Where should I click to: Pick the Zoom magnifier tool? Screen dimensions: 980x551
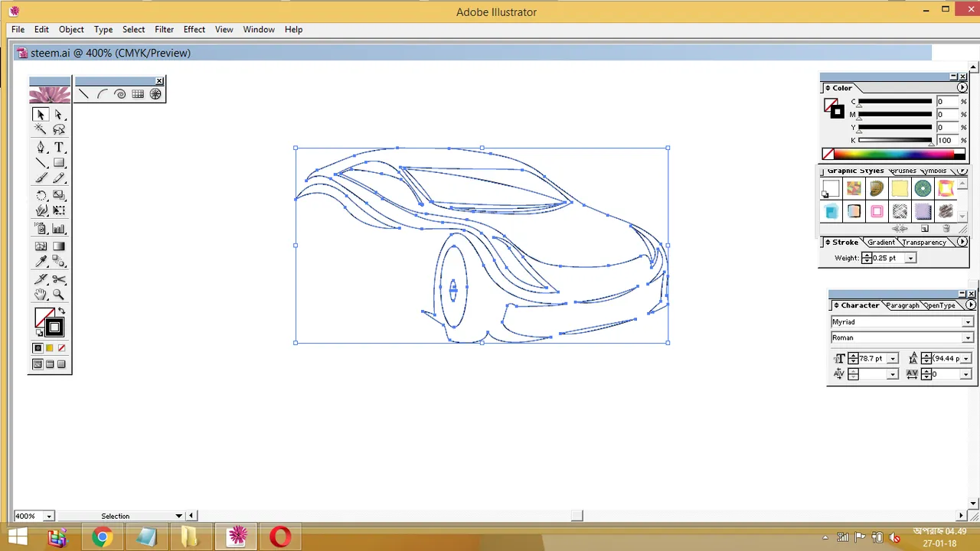pyautogui.click(x=59, y=295)
